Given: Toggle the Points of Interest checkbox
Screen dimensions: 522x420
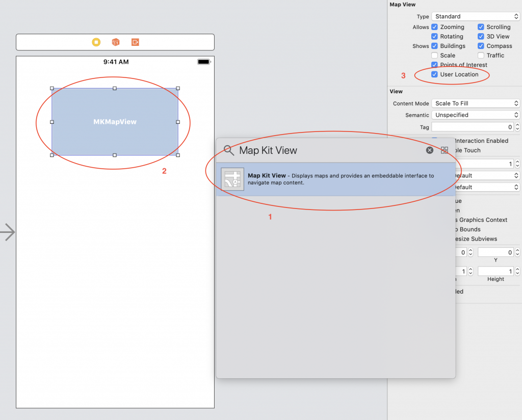Looking at the screenshot, I should click(434, 65).
